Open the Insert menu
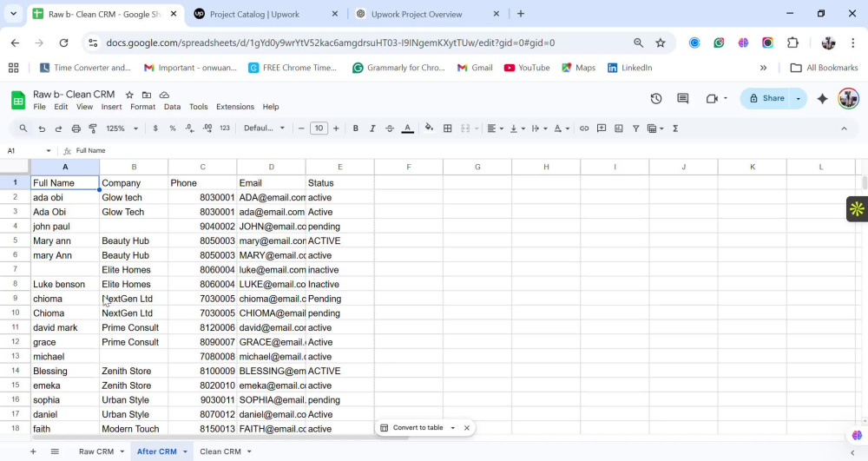The height and width of the screenshot is (461, 868). 111,107
